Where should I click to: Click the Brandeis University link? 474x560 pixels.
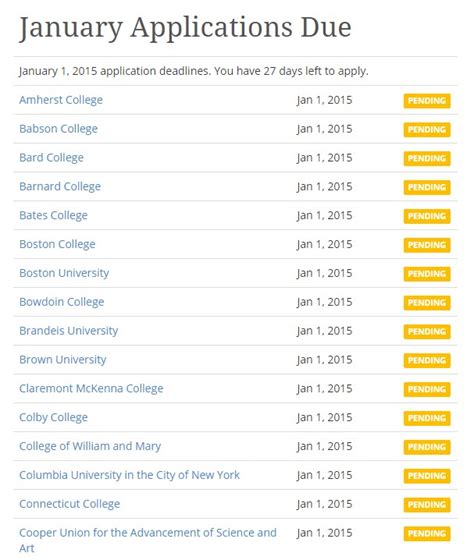tap(69, 331)
